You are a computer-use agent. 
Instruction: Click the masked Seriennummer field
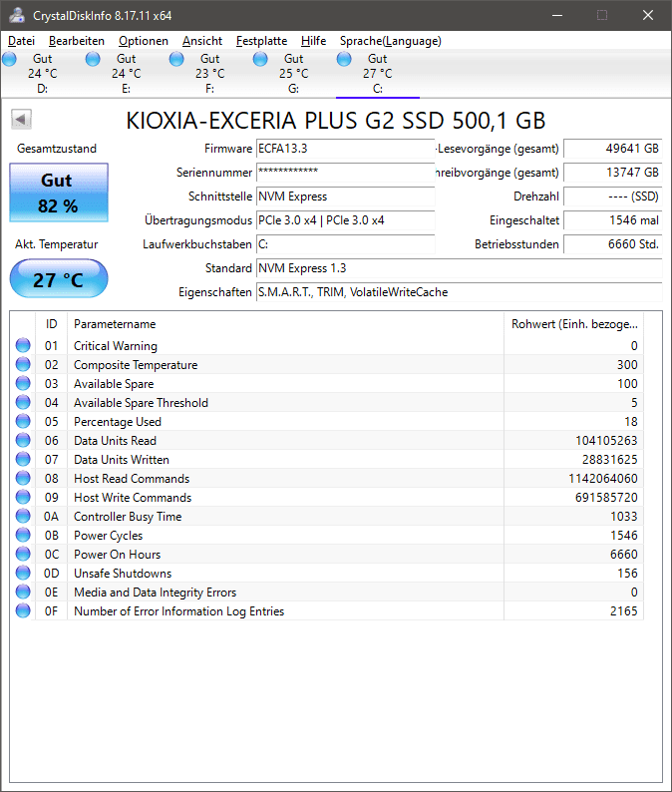click(x=345, y=173)
